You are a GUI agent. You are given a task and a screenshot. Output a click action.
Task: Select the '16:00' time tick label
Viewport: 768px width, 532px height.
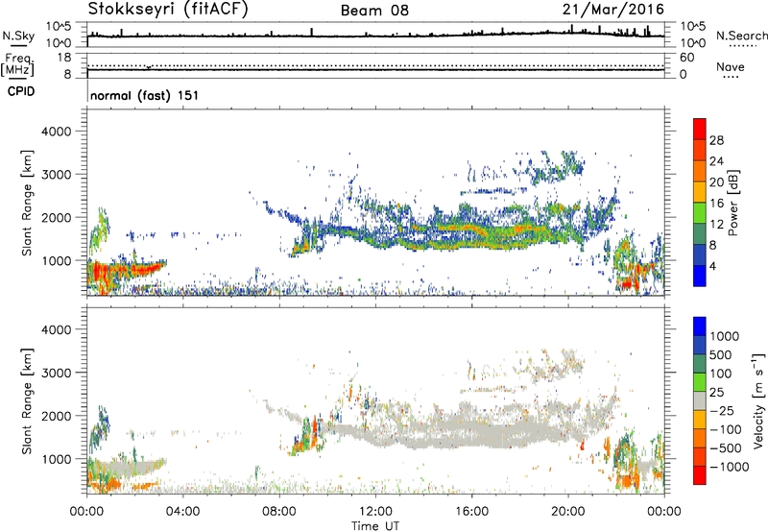(x=471, y=512)
